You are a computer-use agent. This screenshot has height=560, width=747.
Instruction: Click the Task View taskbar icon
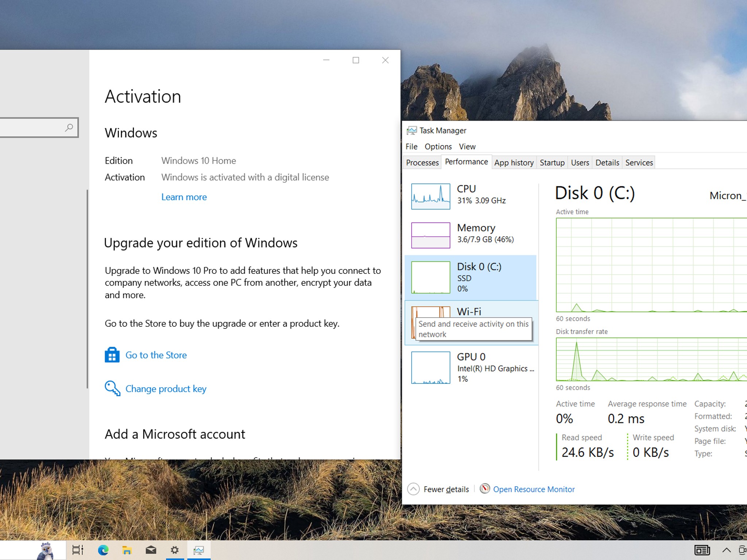(78, 550)
